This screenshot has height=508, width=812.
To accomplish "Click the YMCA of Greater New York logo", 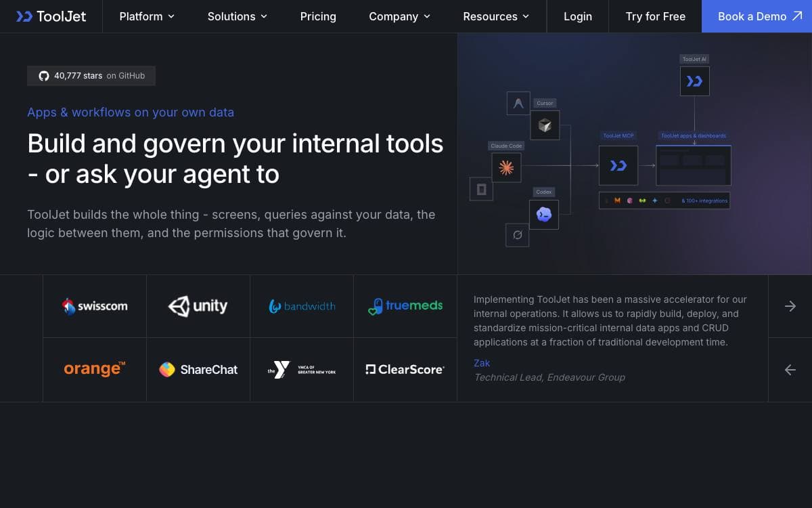I will point(302,370).
